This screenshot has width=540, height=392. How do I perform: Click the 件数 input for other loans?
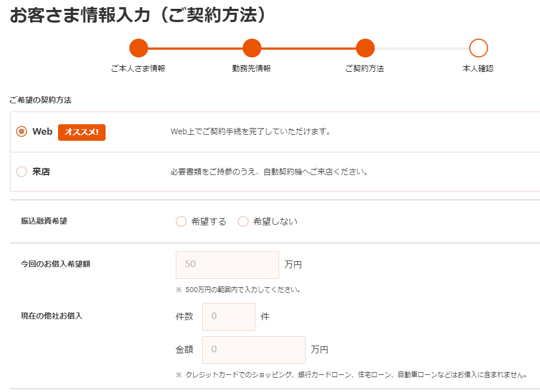point(229,317)
